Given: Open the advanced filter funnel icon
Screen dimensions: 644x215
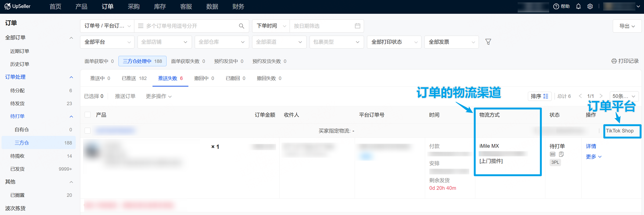Looking at the screenshot, I should (488, 42).
